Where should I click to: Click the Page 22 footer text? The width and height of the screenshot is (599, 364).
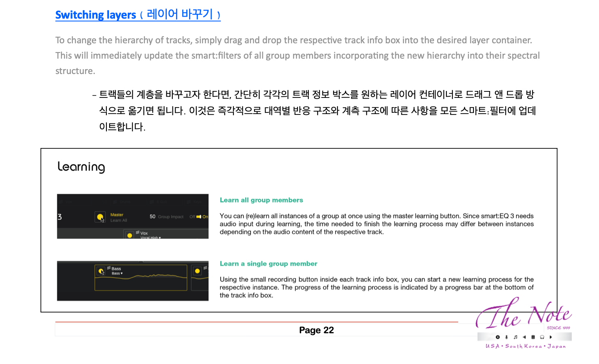316,330
